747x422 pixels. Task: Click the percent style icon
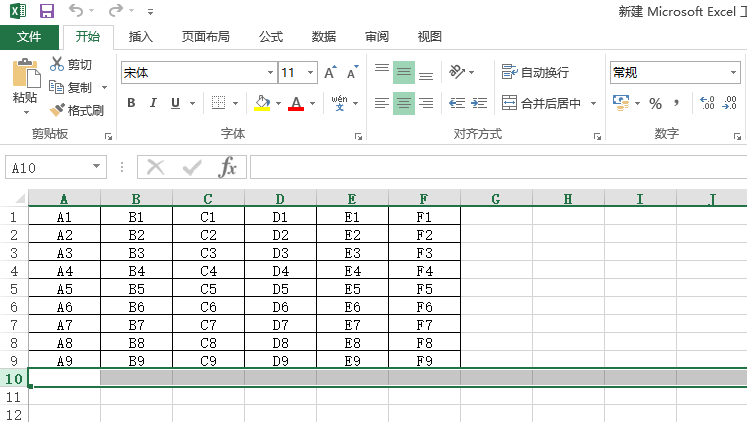[656, 103]
